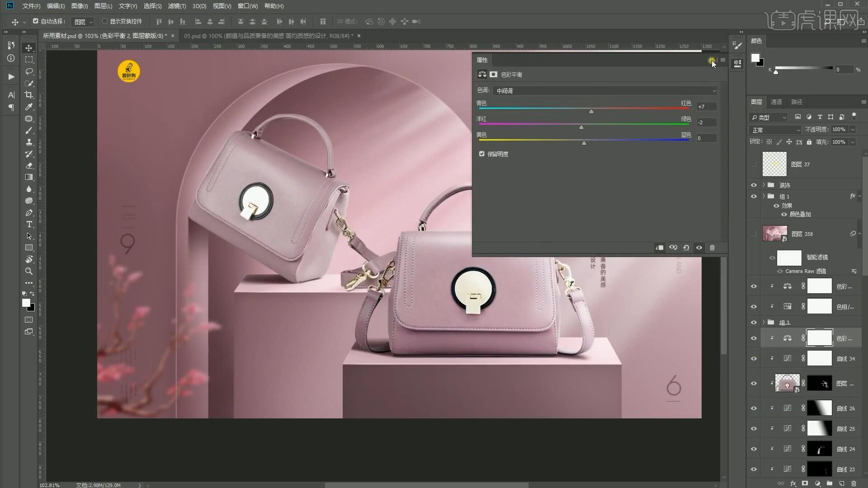The height and width of the screenshot is (488, 868).
Task: Reset adjustment to defaults in properties panel
Action: (x=686, y=248)
